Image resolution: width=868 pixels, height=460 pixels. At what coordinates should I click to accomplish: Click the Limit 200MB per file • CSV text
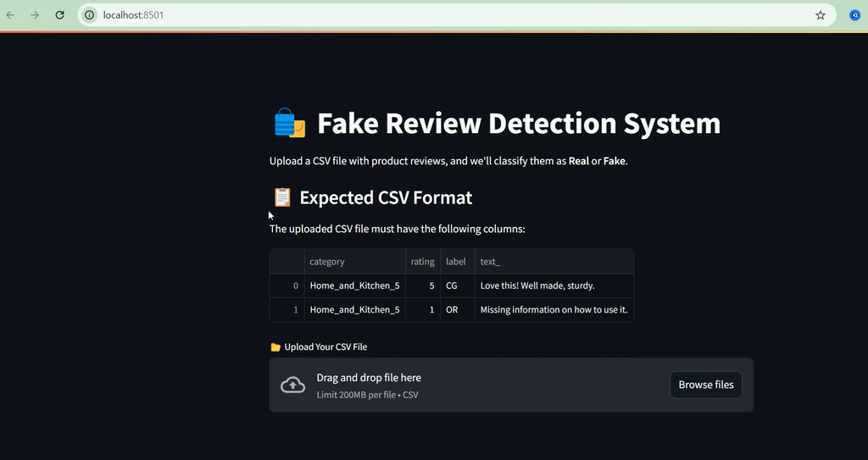(368, 395)
